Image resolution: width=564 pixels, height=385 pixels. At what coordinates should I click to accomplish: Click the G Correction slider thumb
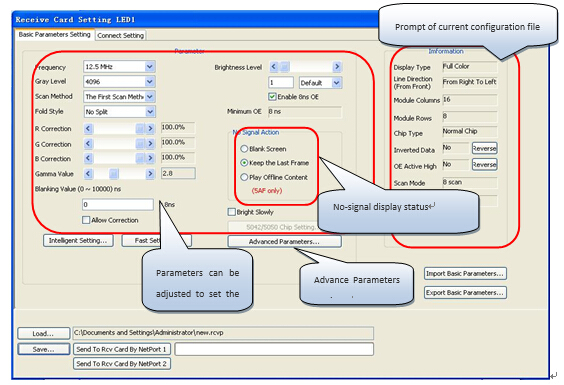140,144
